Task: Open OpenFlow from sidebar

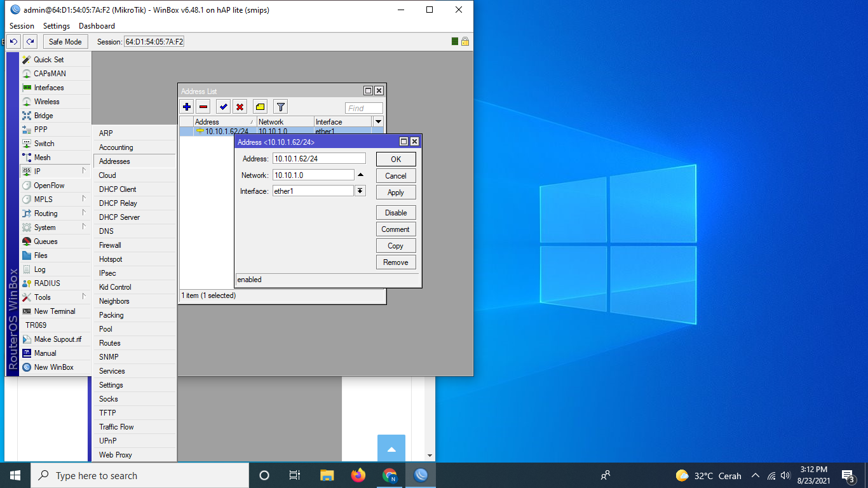Action: click(55, 185)
